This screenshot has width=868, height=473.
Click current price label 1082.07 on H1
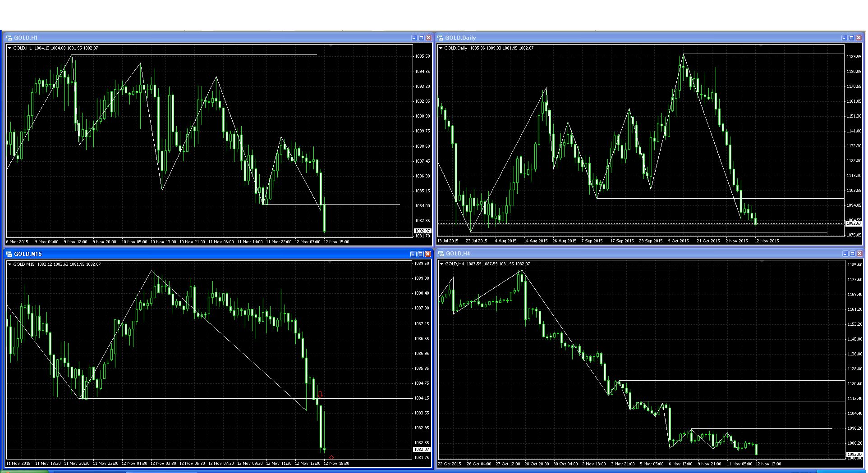point(423,231)
